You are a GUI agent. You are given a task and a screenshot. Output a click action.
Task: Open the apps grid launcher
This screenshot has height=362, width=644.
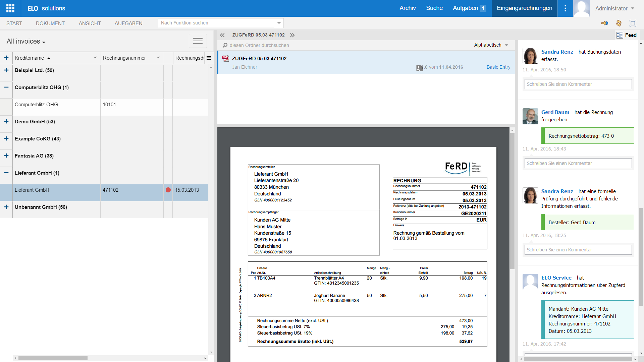pyautogui.click(x=10, y=8)
